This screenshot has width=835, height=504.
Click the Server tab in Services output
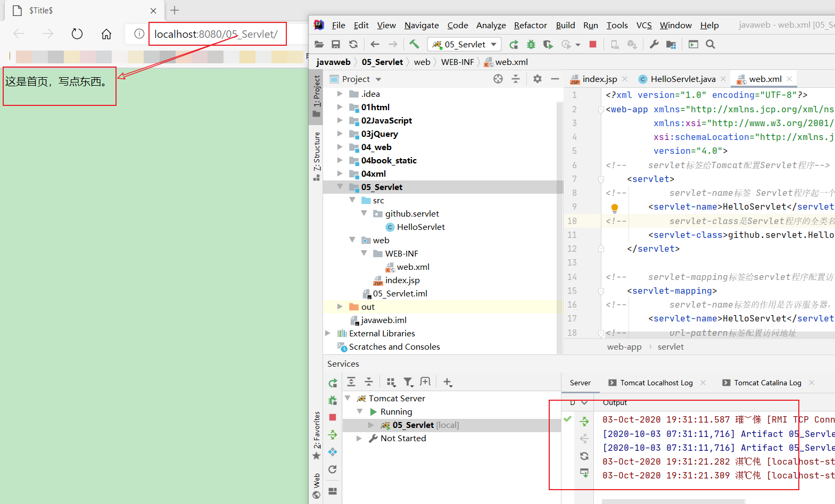point(580,383)
